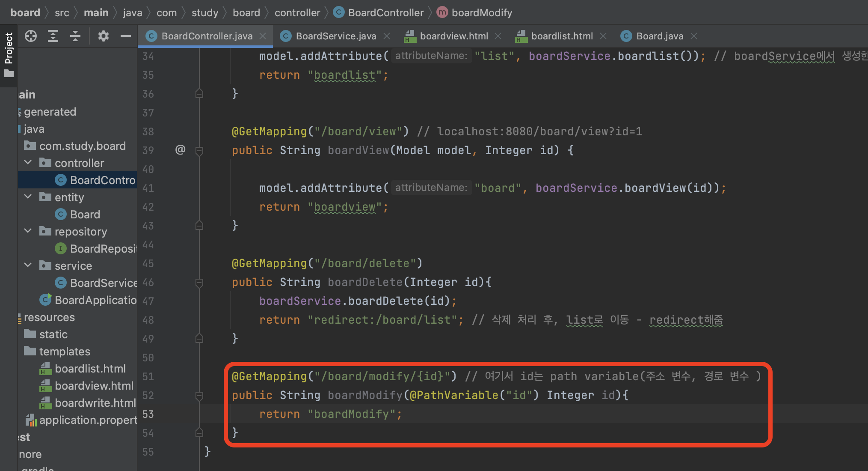The width and height of the screenshot is (868, 471).
Task: Hide the Project panel with minus icon
Action: coord(125,36)
